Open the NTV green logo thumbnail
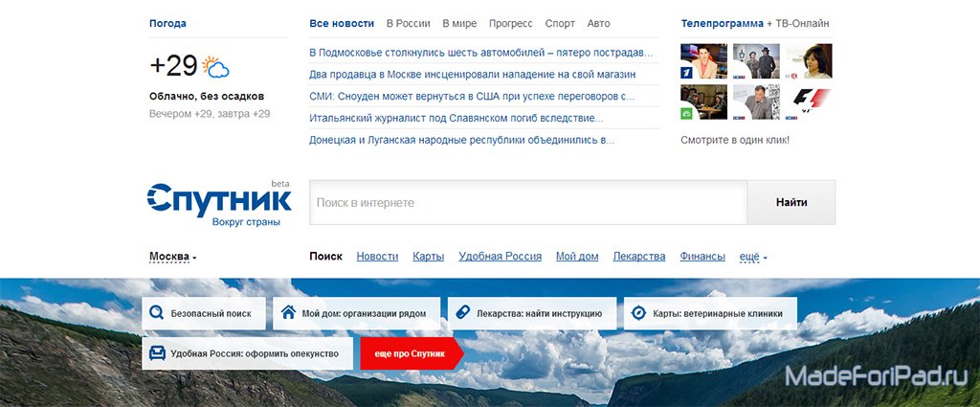Viewport: 980px width, 407px height. click(703, 102)
